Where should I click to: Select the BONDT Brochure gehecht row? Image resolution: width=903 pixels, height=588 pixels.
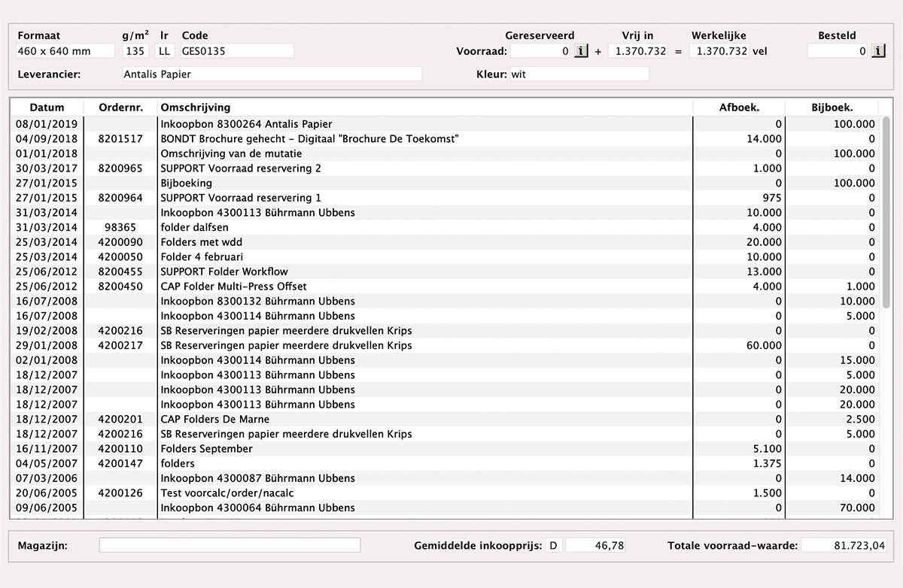445,138
